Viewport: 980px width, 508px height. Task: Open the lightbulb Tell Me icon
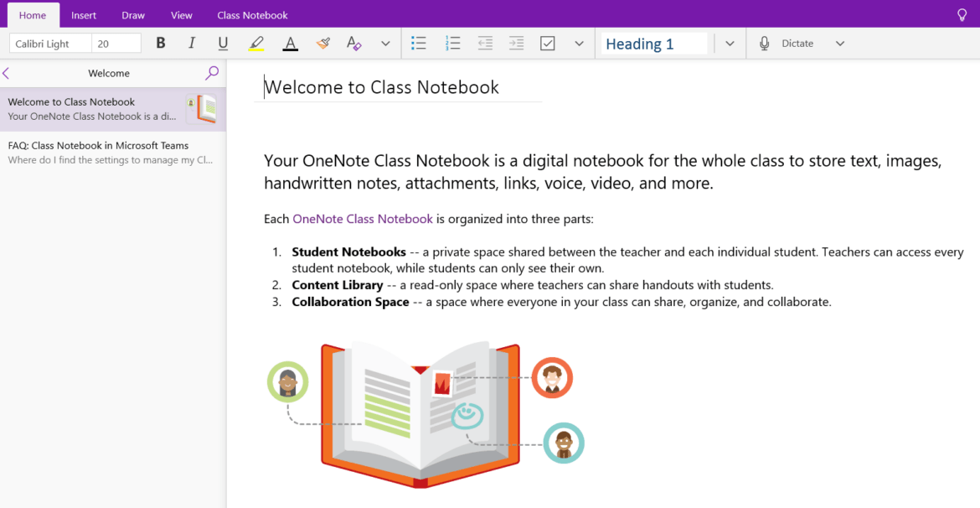click(x=962, y=15)
